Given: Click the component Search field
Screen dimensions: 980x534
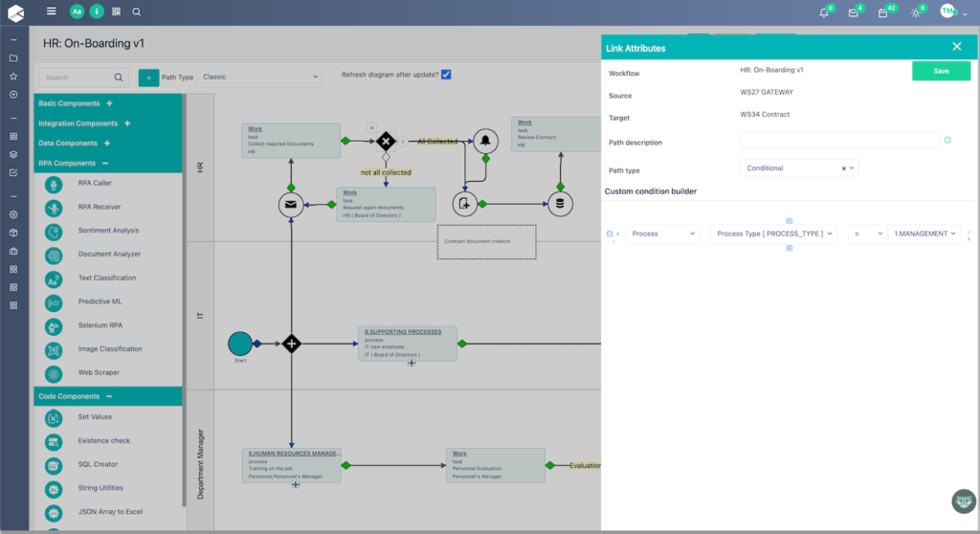Looking at the screenshot, I should (84, 78).
